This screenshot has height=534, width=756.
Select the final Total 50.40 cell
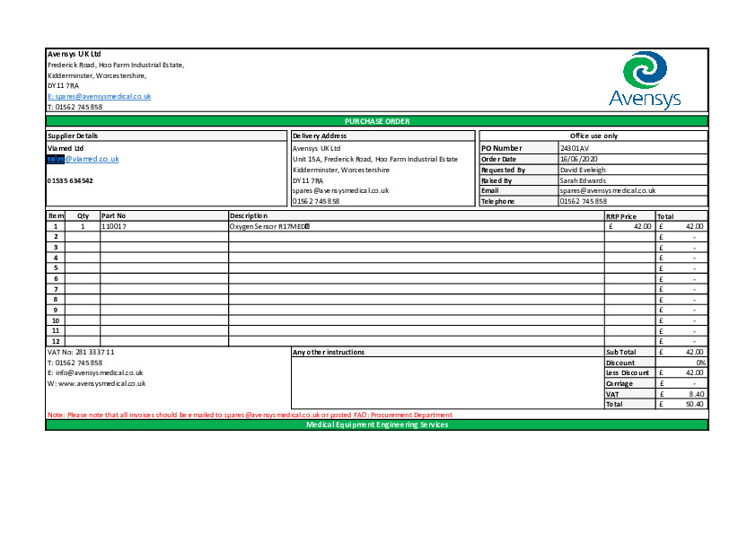(x=681, y=404)
